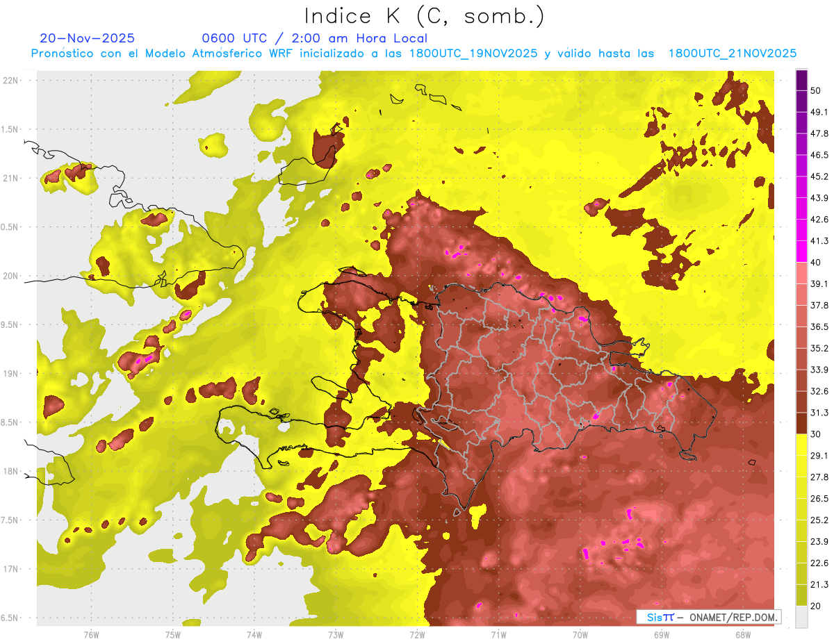
Task: Click the '21N' latitude label
Action: [12, 178]
